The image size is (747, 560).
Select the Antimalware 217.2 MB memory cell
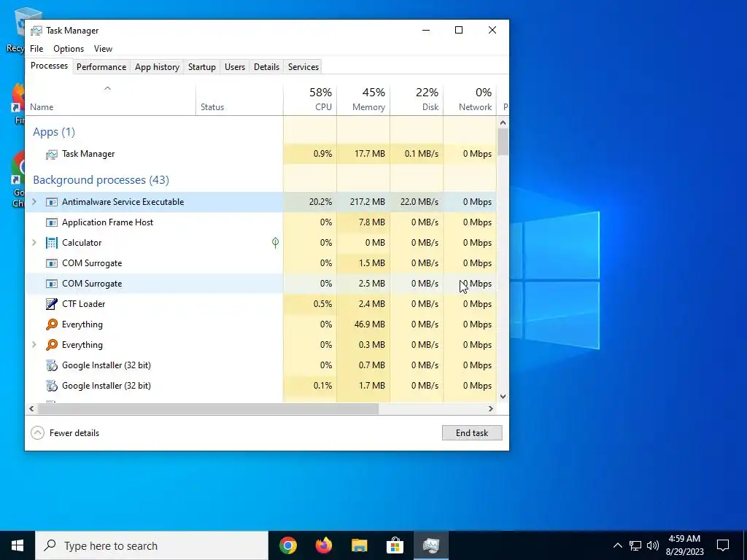pyautogui.click(x=363, y=202)
